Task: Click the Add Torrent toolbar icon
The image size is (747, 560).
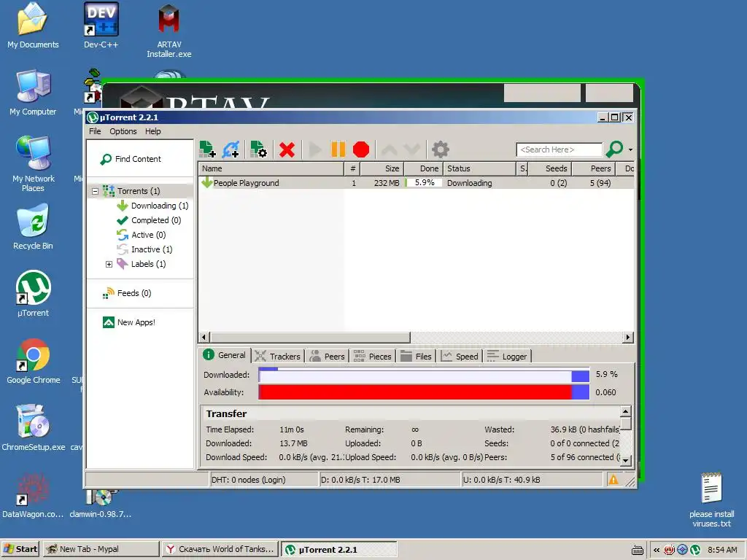Action: 207,149
